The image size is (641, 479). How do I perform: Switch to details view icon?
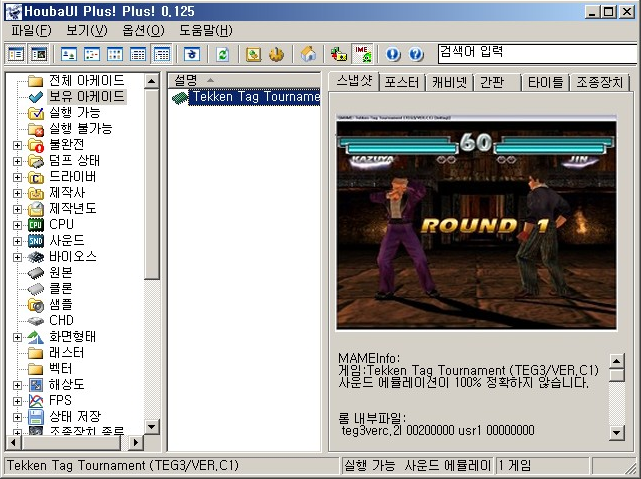click(x=138, y=54)
